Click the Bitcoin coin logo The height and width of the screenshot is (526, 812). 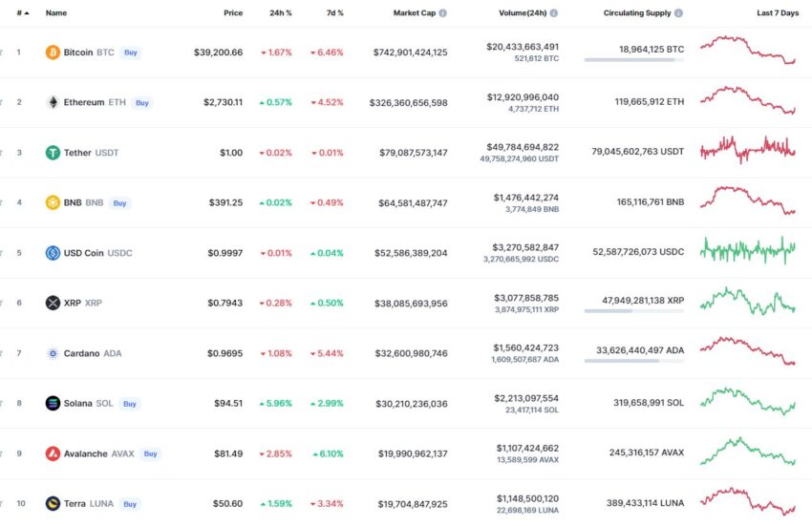pyautogui.click(x=53, y=53)
